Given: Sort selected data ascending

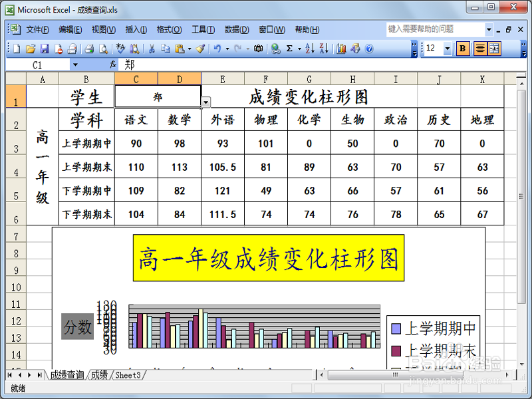Looking at the screenshot, I should point(309,50).
